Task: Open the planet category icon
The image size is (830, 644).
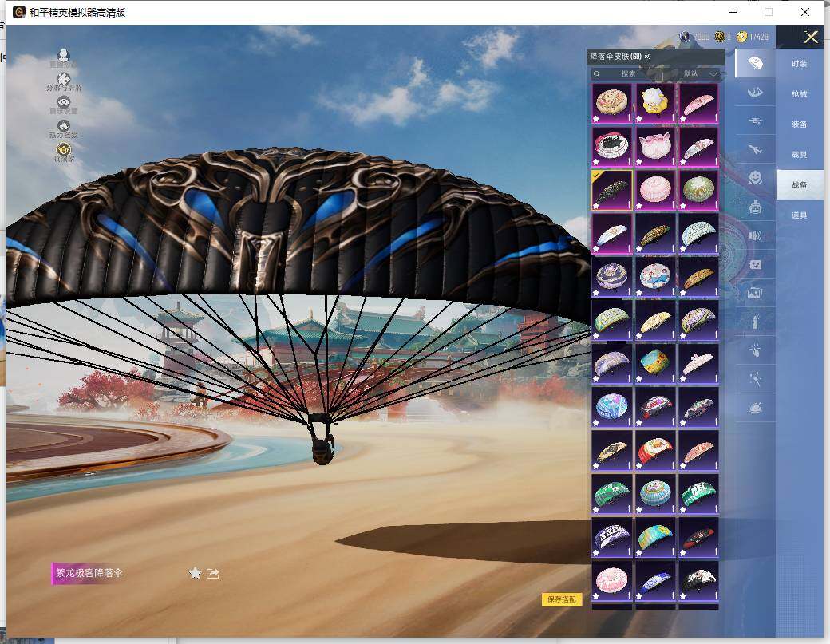Action: 755,408
